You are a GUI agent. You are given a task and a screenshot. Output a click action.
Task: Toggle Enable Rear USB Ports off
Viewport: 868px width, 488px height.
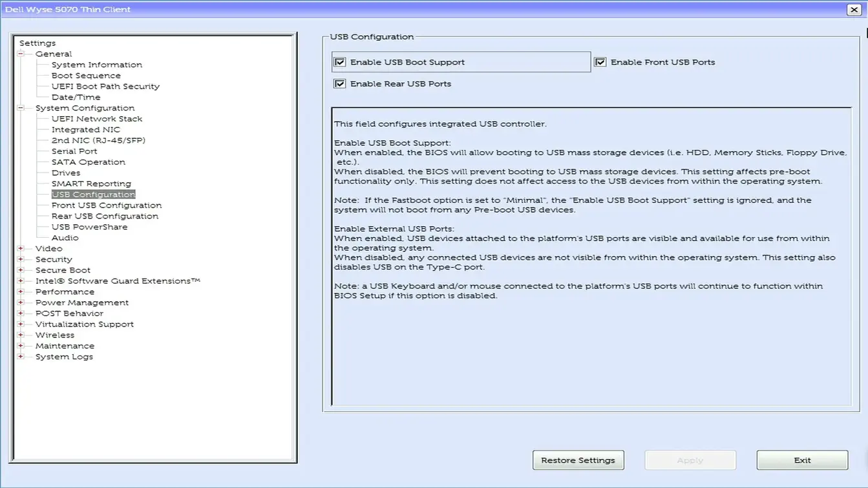[340, 83]
